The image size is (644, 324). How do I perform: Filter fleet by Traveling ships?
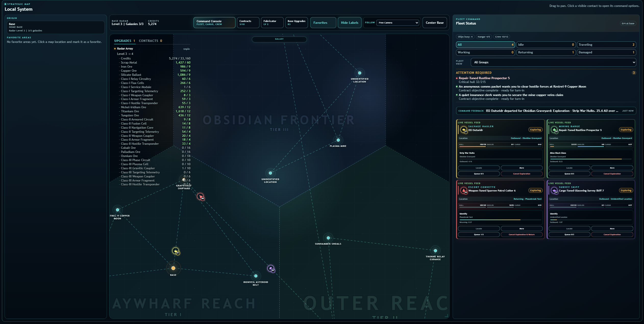[606, 45]
